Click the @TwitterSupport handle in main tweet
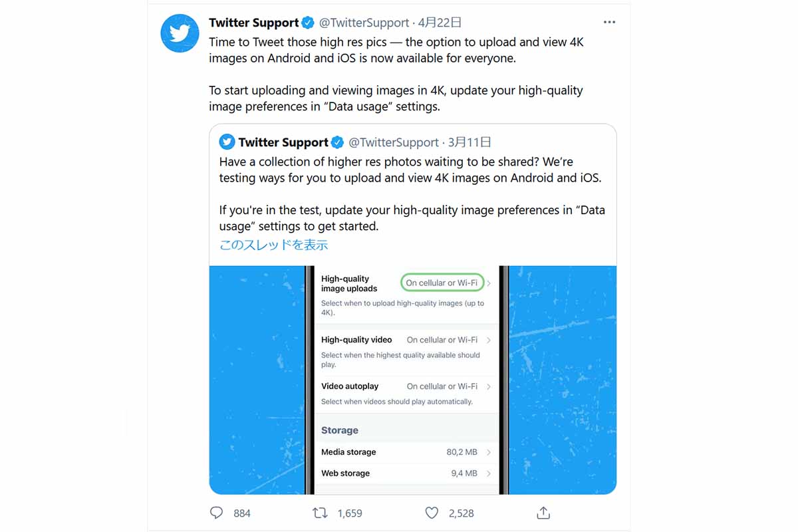Screen dimensions: 798x532 coord(364,23)
